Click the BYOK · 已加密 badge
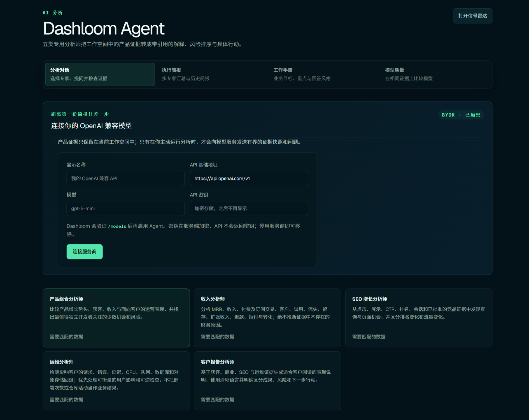This screenshot has width=529, height=420. tap(461, 115)
